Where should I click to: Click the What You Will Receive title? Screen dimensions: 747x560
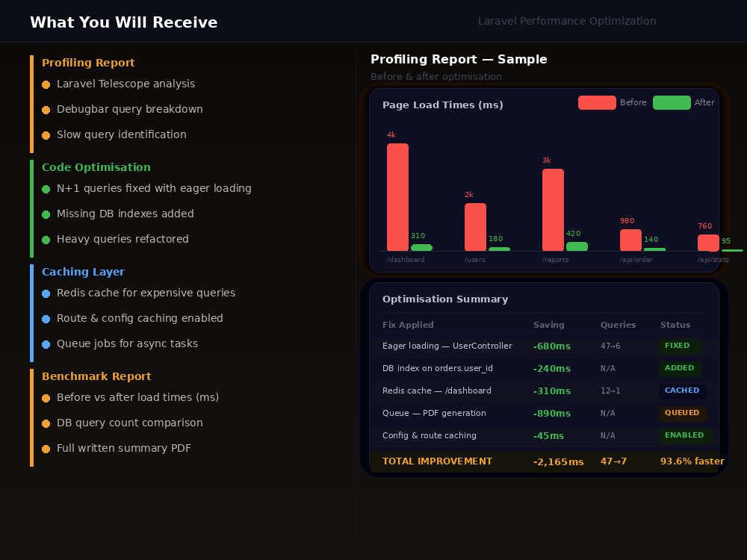[124, 22]
